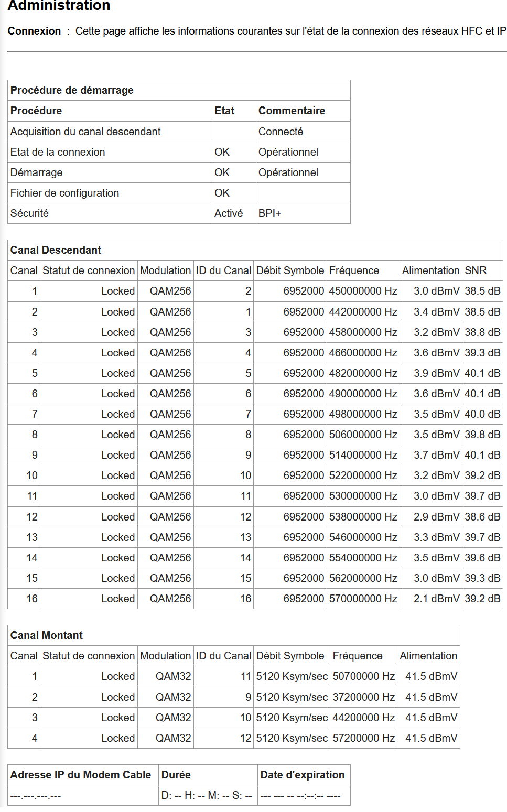Click the power value "3.7 dBmV"
Viewport: 507px width, 812px height.
click(437, 455)
